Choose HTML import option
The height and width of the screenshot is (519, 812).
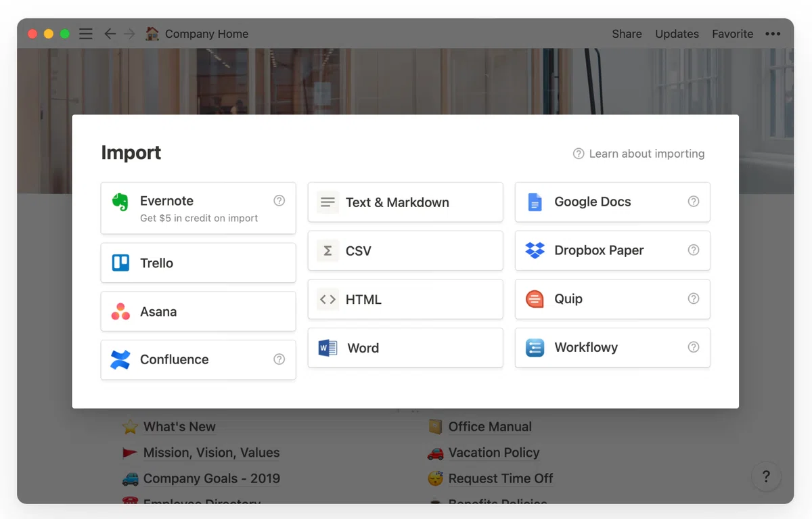[x=405, y=299]
